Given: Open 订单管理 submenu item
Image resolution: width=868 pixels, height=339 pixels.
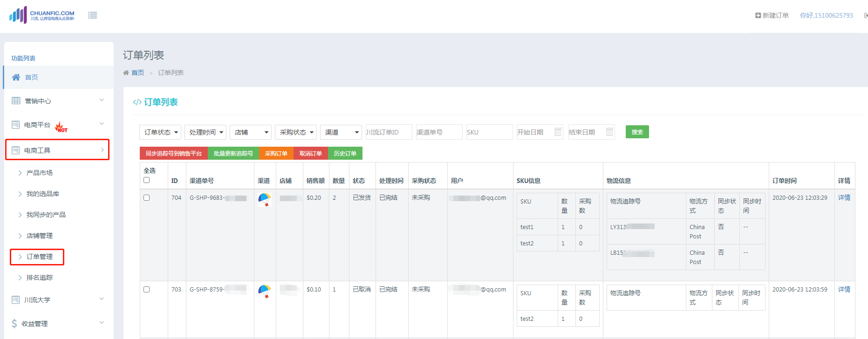Looking at the screenshot, I should 40,257.
